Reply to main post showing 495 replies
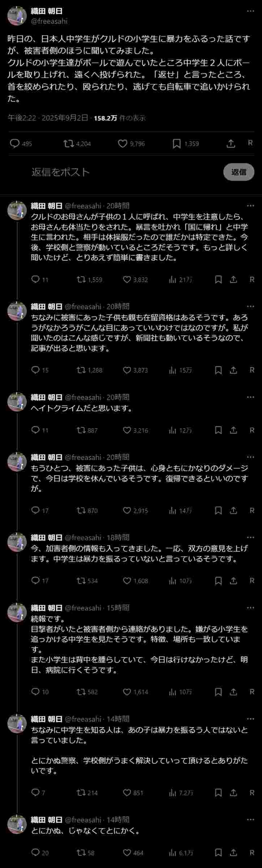 pos(15,144)
